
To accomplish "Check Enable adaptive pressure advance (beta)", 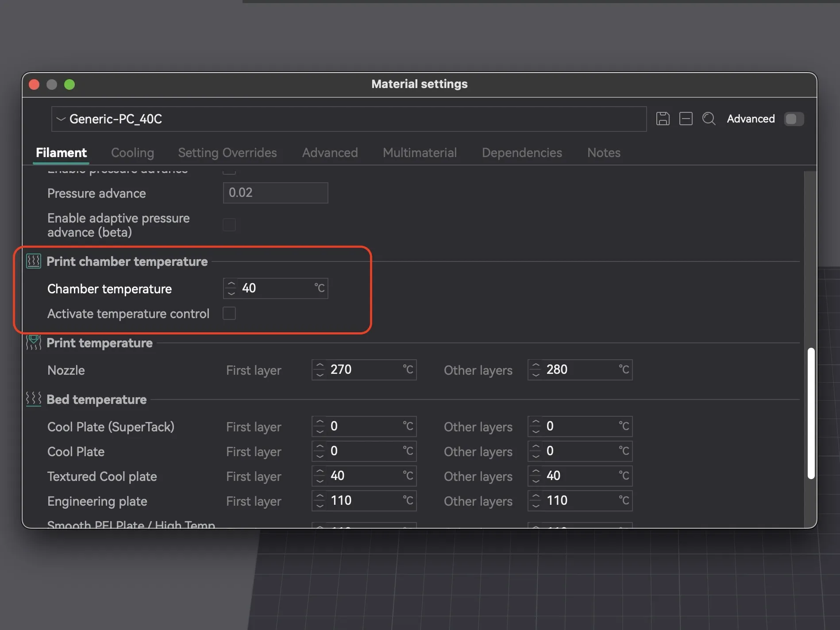I will [229, 225].
